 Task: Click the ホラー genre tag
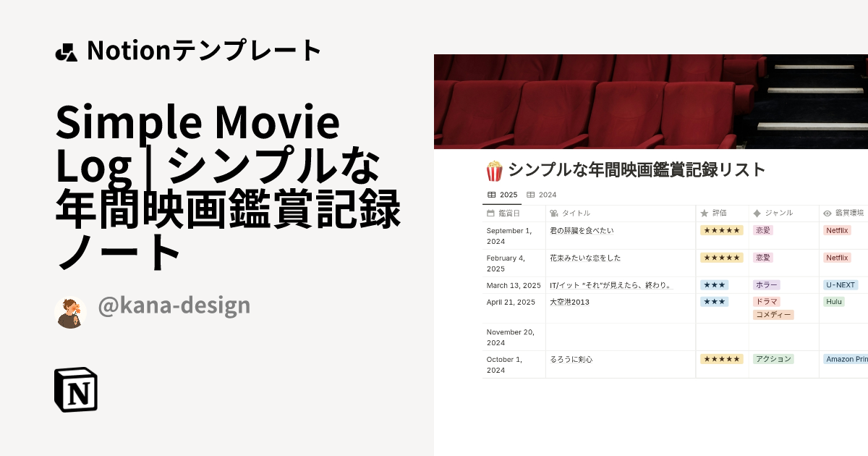(766, 284)
